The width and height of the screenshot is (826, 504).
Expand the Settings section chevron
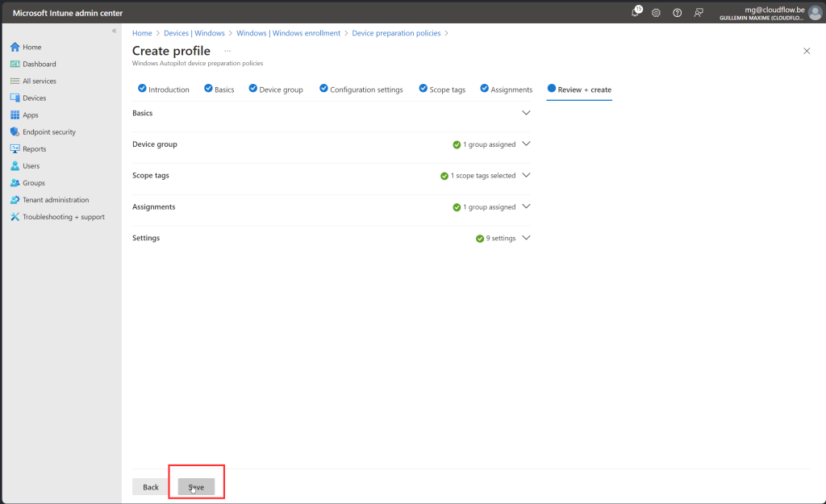(x=526, y=238)
